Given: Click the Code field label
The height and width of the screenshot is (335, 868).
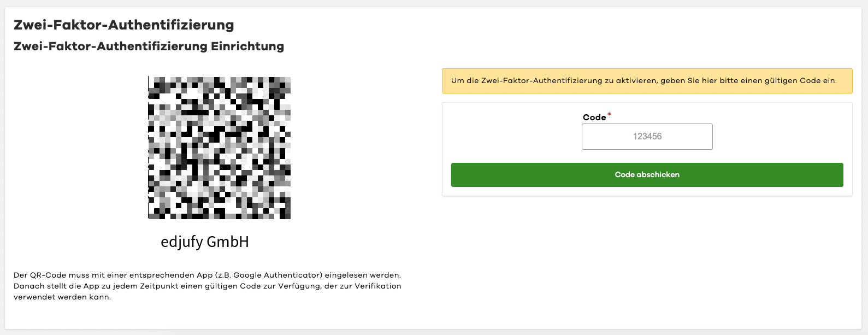Looking at the screenshot, I should pyautogui.click(x=594, y=117).
